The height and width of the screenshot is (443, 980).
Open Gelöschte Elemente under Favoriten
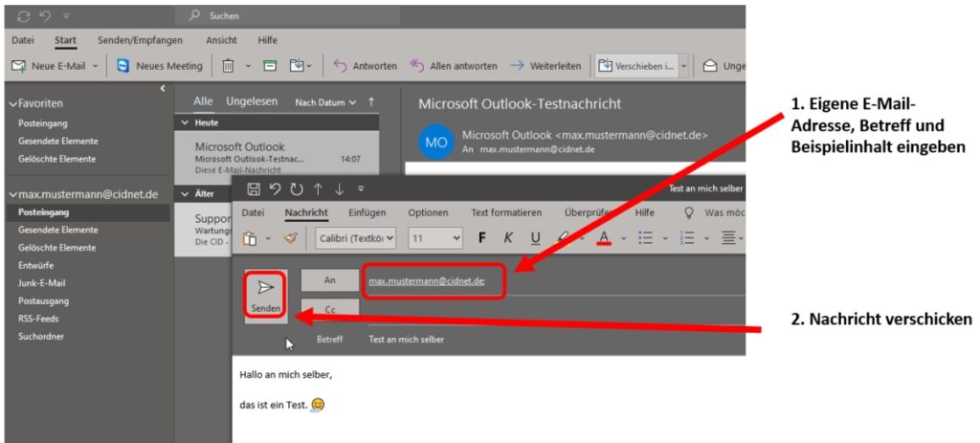point(56,159)
